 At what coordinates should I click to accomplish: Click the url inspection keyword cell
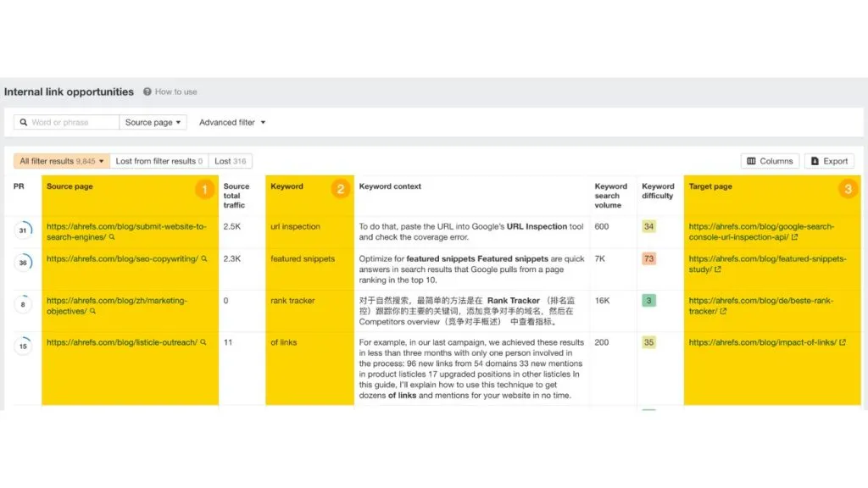coord(295,227)
